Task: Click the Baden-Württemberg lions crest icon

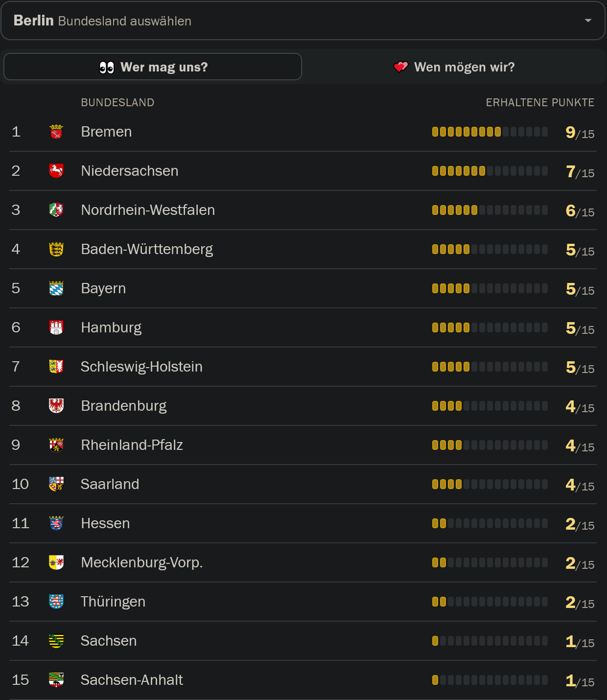Action: pyautogui.click(x=56, y=249)
